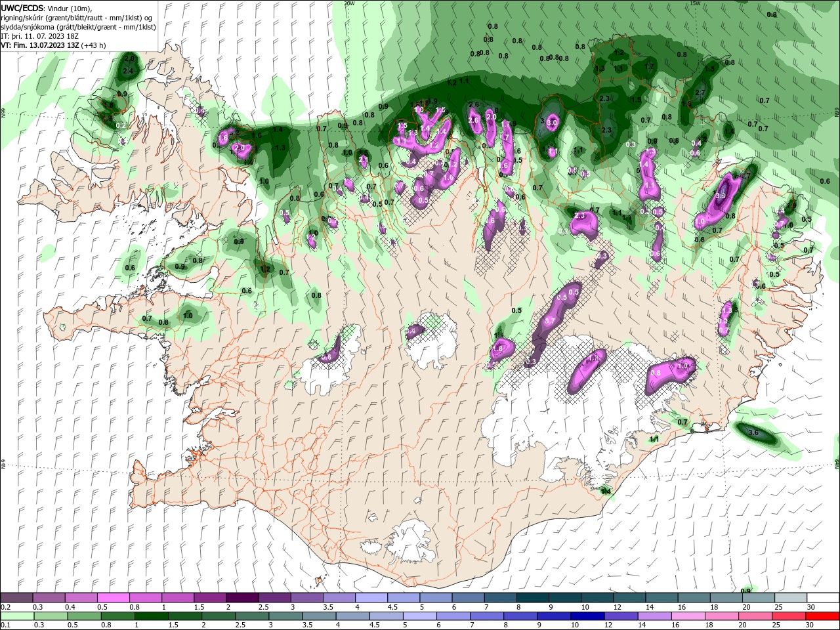Screen dimensions: 840x630
Task: Click the '2.4' value in the Westfjords cell
Action: (x=128, y=71)
